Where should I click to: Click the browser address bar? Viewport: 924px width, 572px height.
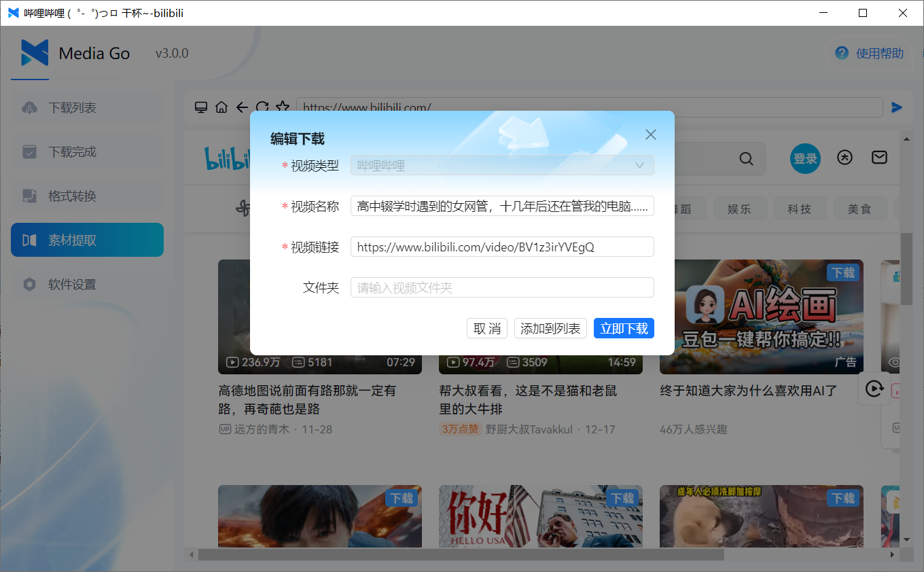[590, 107]
